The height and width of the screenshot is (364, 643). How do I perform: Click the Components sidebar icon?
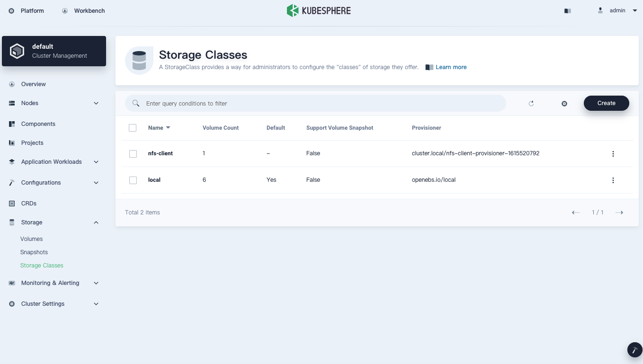coord(11,124)
